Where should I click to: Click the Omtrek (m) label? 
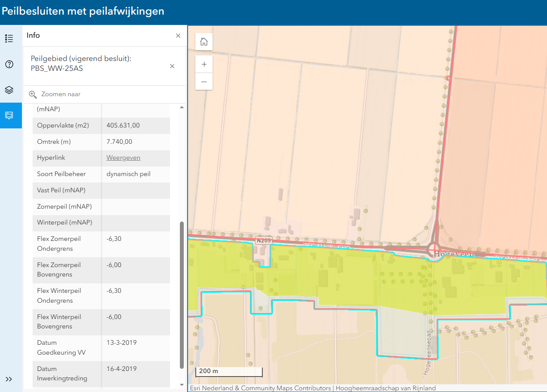pyautogui.click(x=54, y=142)
